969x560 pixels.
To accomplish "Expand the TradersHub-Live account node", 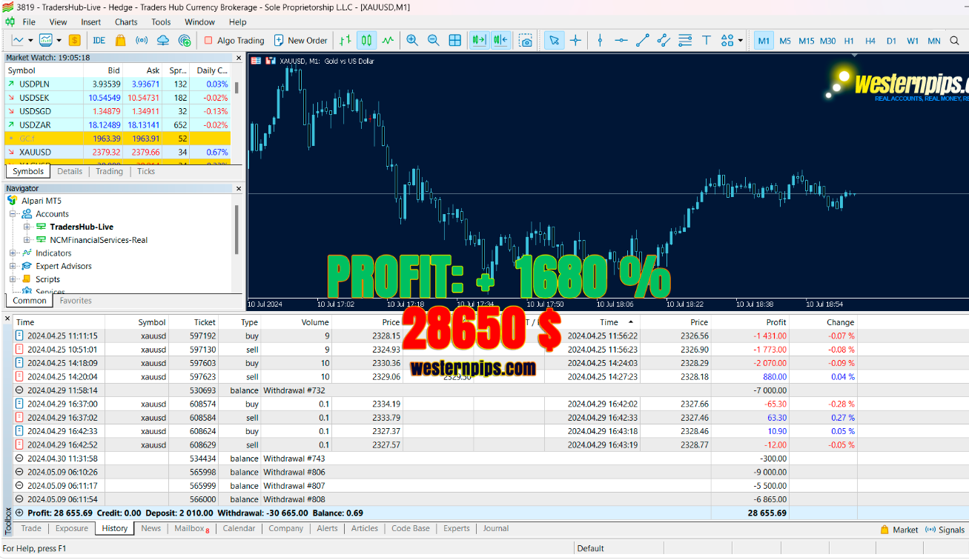I will (27, 227).
